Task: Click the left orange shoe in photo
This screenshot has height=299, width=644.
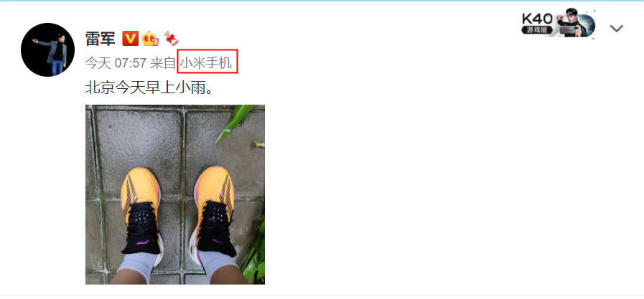Action: [x=141, y=212]
